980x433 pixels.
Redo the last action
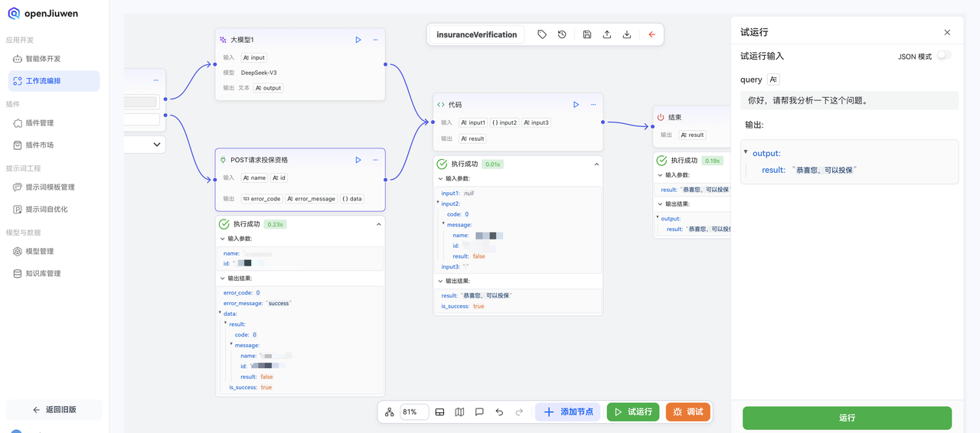click(519, 412)
